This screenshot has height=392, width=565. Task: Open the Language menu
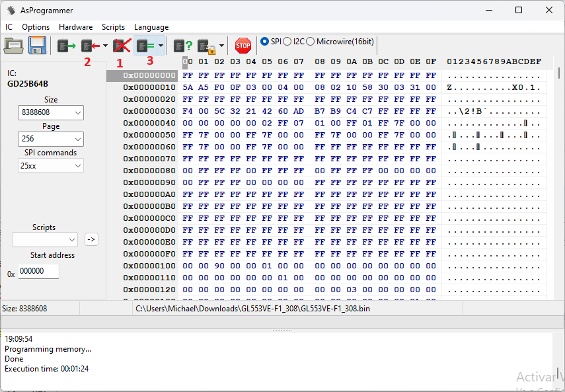pyautogui.click(x=151, y=27)
